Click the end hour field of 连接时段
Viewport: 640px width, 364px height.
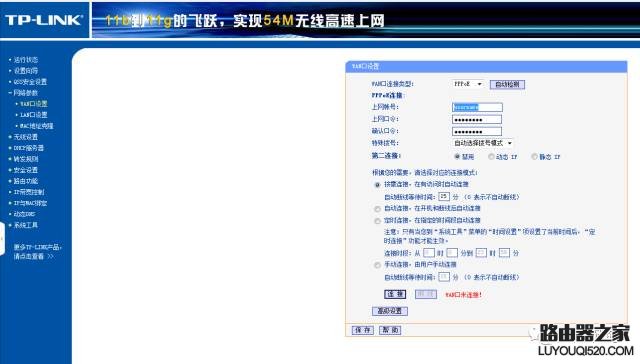tap(481, 253)
